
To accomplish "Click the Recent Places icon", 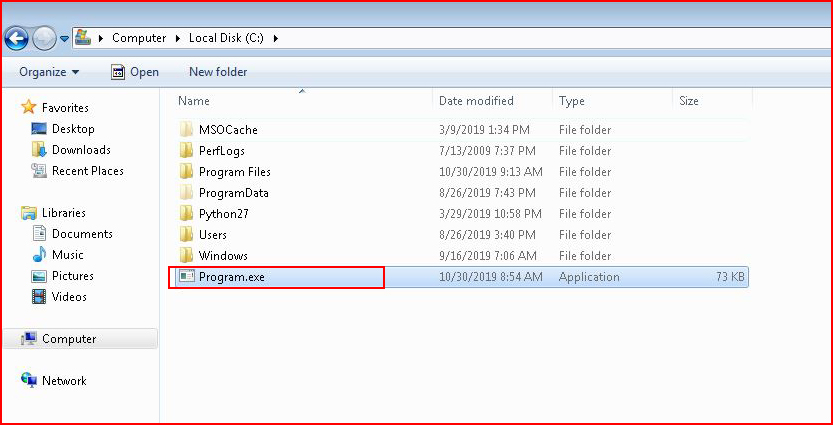I will (39, 171).
